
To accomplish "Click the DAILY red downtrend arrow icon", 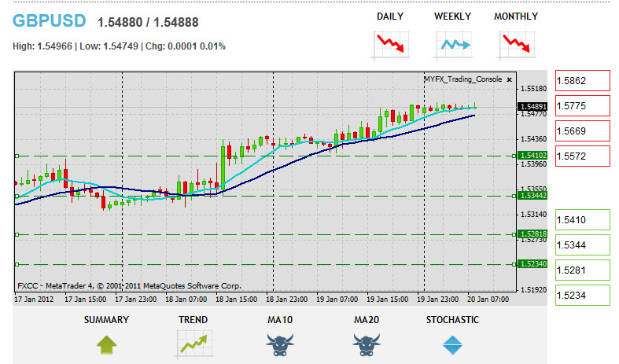I will click(x=390, y=45).
